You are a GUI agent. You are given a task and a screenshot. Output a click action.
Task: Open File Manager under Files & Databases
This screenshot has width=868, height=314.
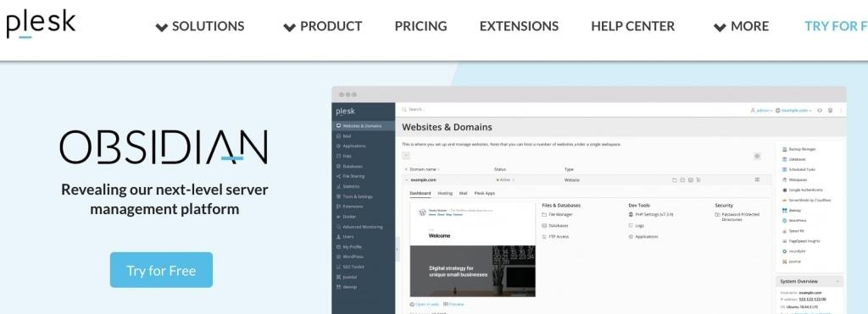point(558,214)
